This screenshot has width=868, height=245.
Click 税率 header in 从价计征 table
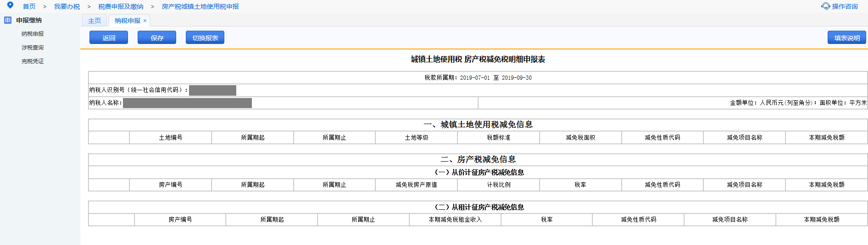coord(580,185)
